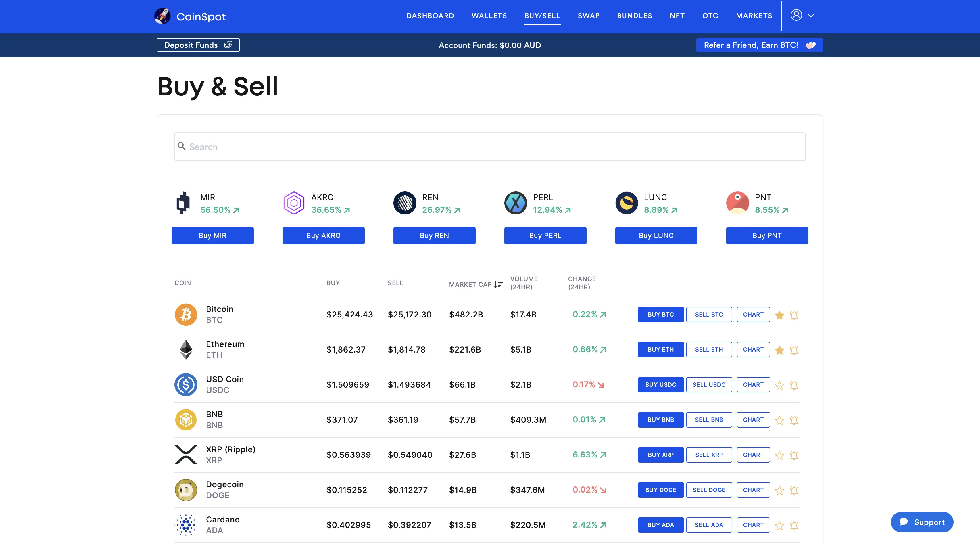Click into the coin Search field

pyautogui.click(x=490, y=147)
